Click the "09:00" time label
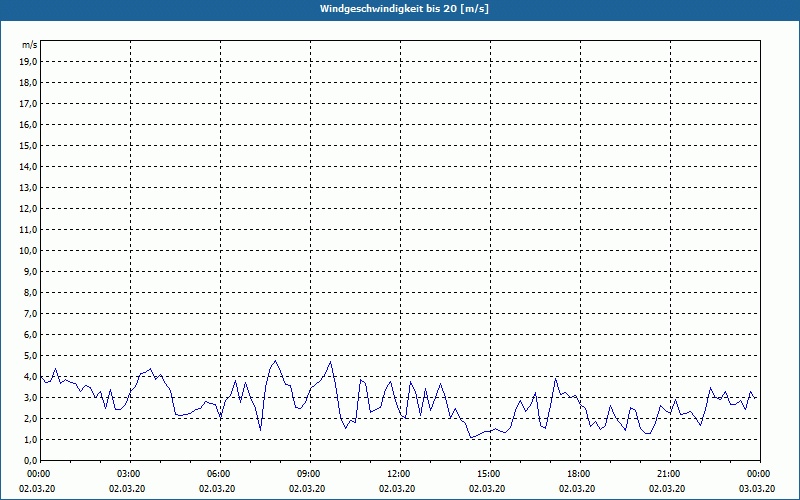The height and width of the screenshot is (500, 800). point(310,474)
